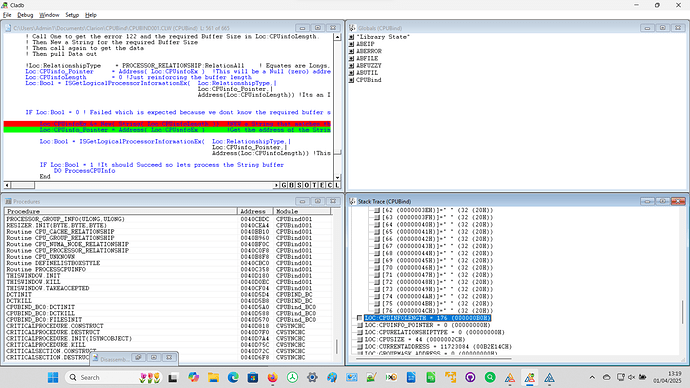
Task: Open the Window menu
Action: [x=49, y=15]
